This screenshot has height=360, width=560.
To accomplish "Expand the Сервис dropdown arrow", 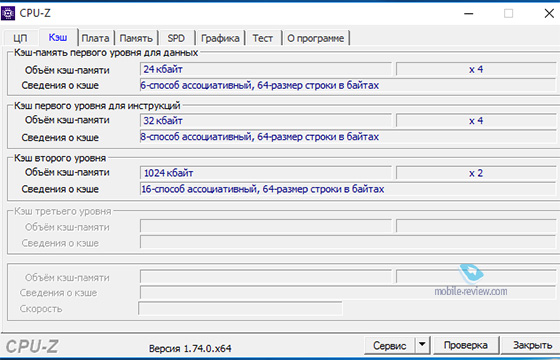I will click(x=422, y=345).
